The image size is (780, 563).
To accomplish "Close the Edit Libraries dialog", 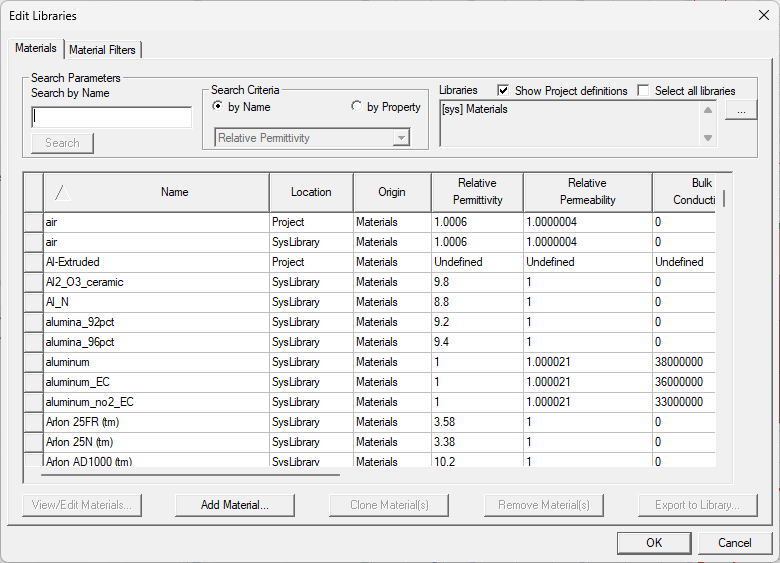I will pos(764,15).
